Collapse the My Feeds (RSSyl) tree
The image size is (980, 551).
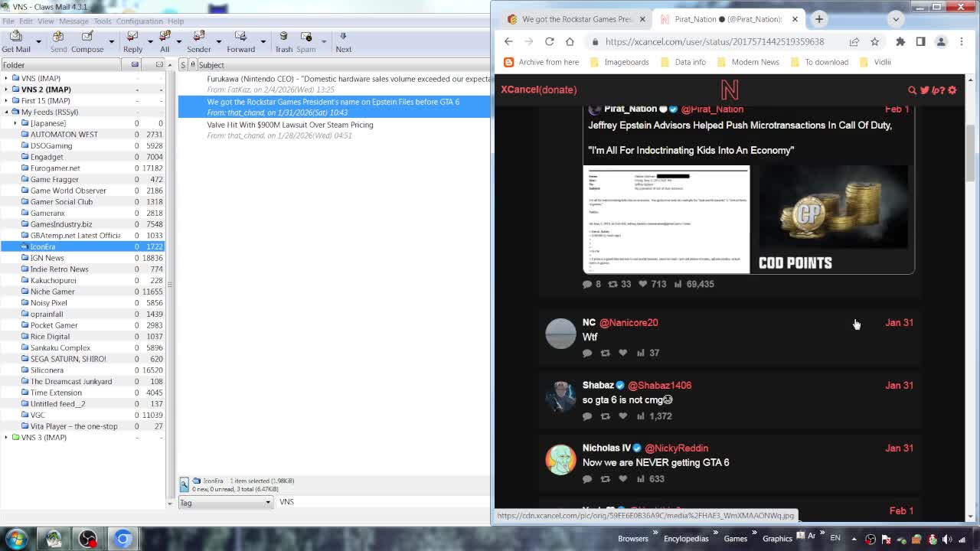pos(6,112)
